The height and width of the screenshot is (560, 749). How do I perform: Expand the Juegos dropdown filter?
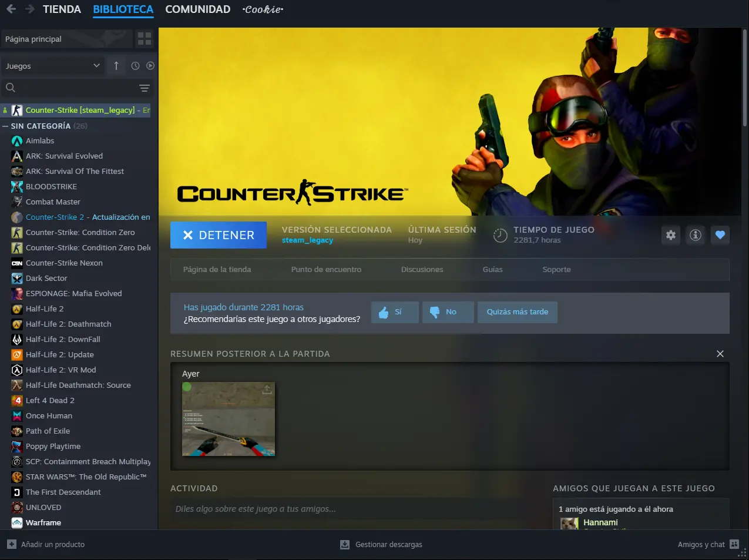click(53, 66)
